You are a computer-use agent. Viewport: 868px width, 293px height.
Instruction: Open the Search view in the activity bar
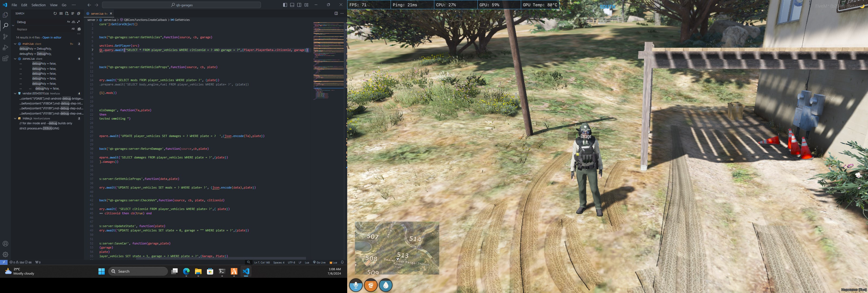click(x=5, y=26)
